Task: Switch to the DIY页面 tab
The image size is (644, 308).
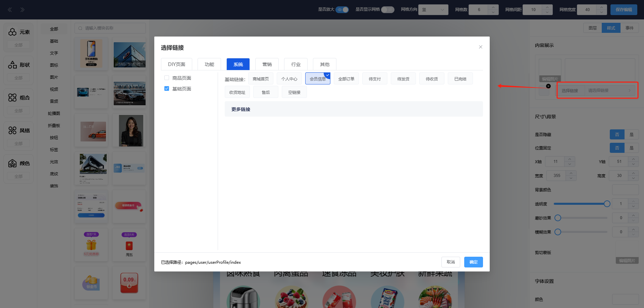Action: click(x=176, y=64)
